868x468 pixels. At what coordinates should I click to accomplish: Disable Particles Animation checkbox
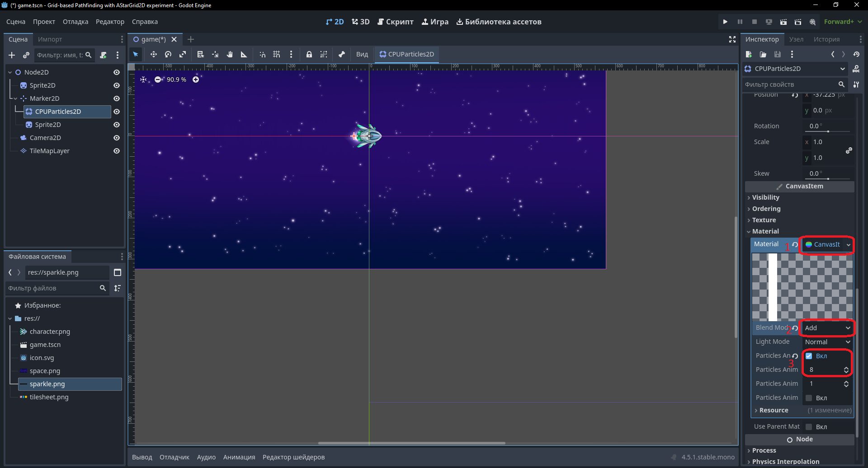809,356
